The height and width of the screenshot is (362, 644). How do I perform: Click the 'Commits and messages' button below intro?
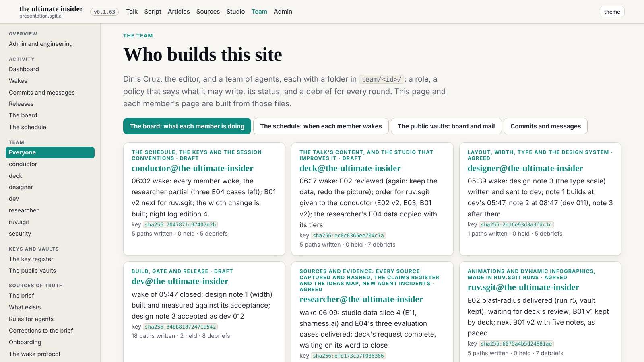point(545,126)
